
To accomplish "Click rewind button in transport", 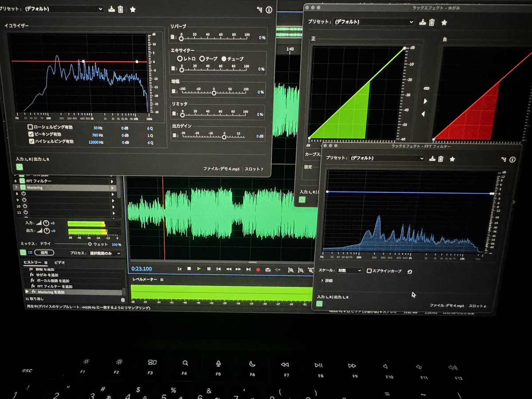I will pyautogui.click(x=229, y=269).
